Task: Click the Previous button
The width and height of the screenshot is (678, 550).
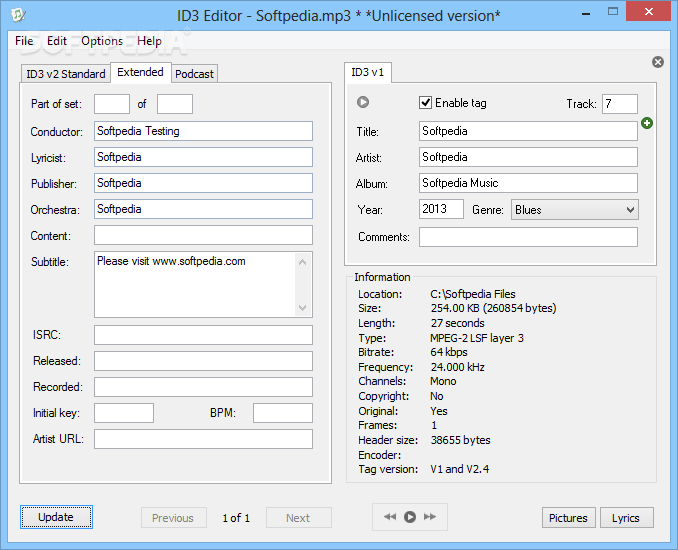Action: point(173,518)
